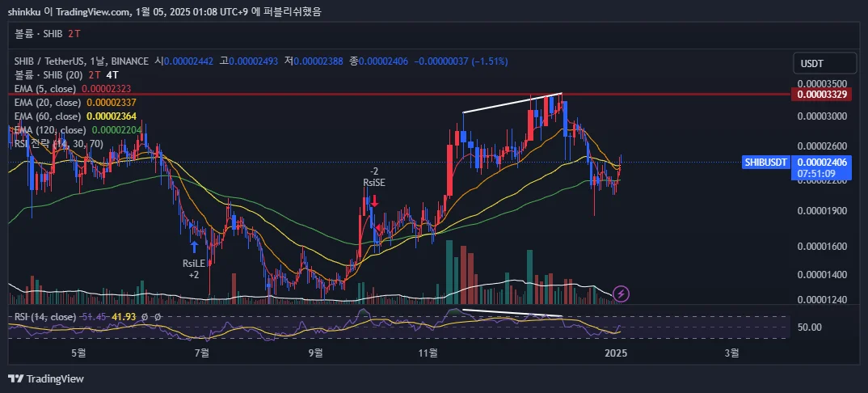
Task: Select the EMA (5, close) legend row
Action: click(x=73, y=89)
